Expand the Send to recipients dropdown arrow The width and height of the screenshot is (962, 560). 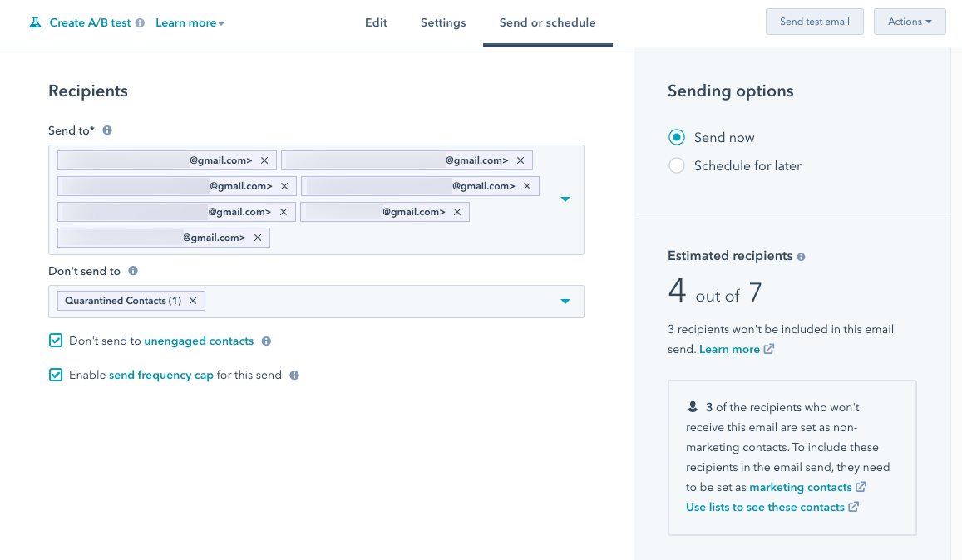[x=565, y=199]
